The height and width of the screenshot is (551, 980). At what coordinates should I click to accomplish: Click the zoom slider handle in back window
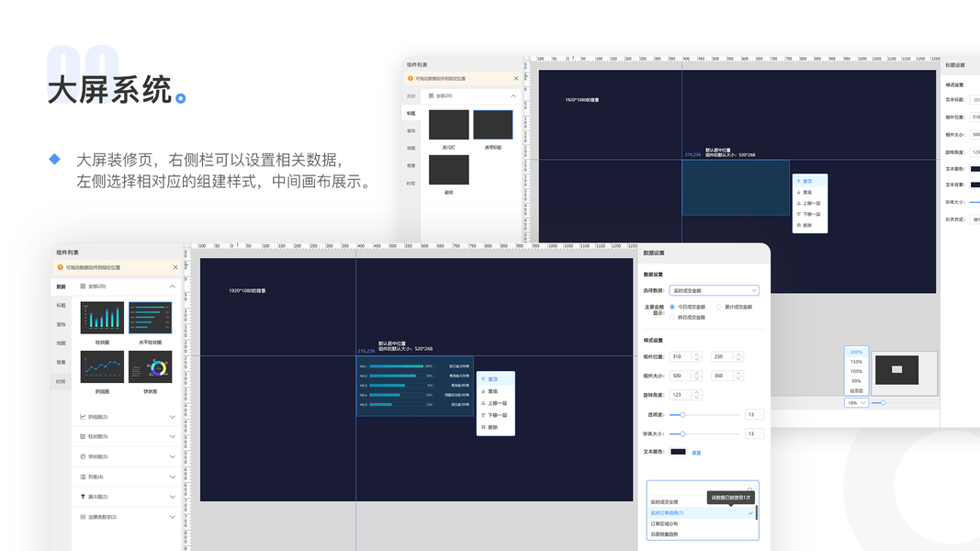pos(884,403)
